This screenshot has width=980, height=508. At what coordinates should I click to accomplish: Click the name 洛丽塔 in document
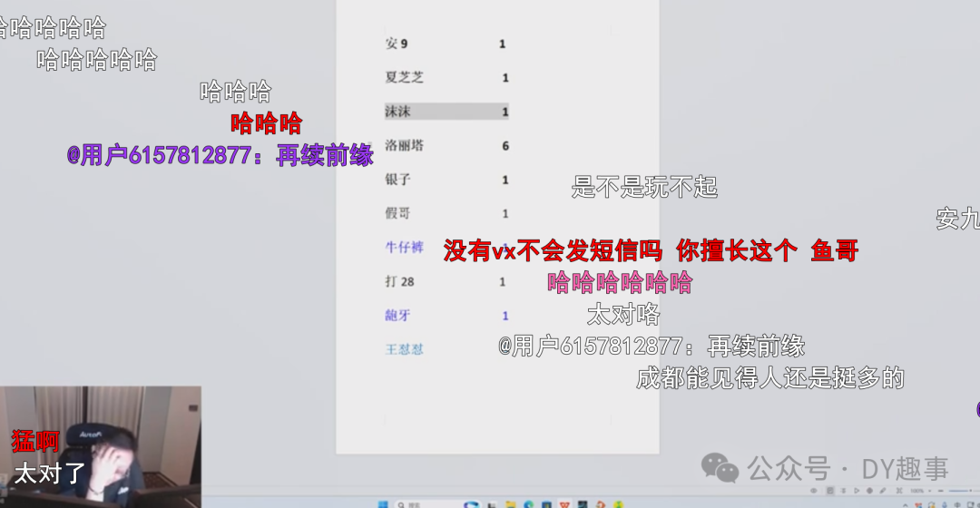click(405, 145)
